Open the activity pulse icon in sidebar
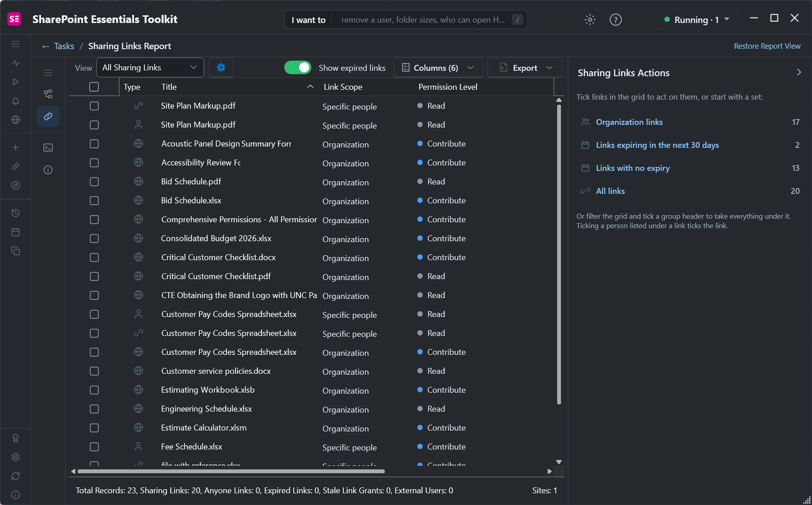 pos(15,63)
